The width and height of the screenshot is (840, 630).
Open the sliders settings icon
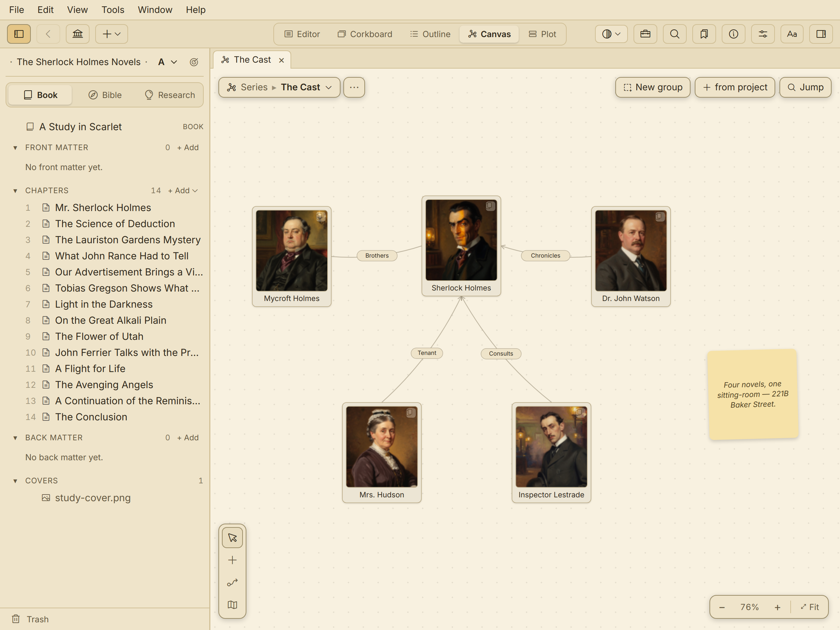click(x=763, y=34)
